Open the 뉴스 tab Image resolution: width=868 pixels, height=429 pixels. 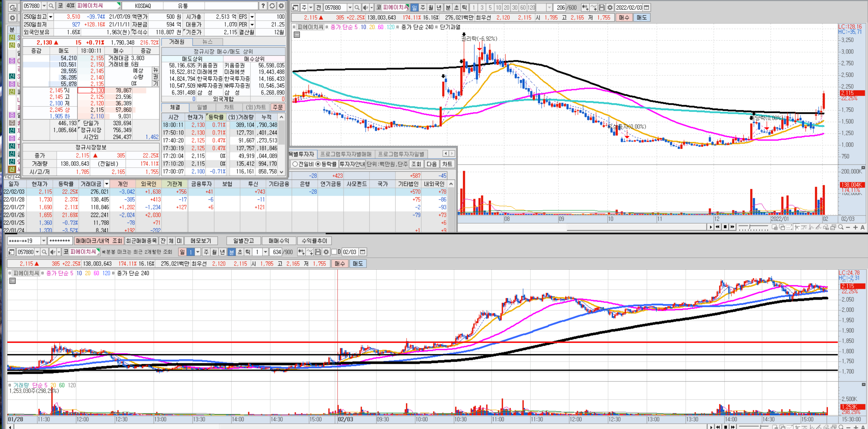pos(207,42)
